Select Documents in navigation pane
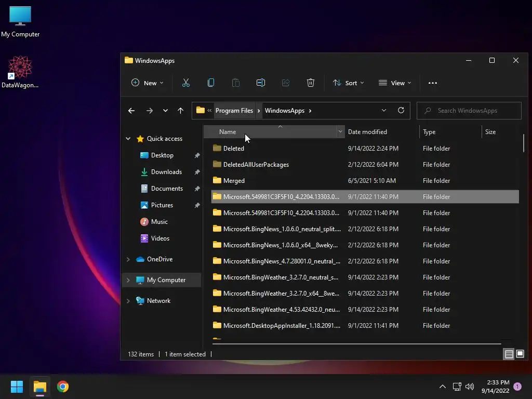Image resolution: width=532 pixels, height=399 pixels. (167, 189)
